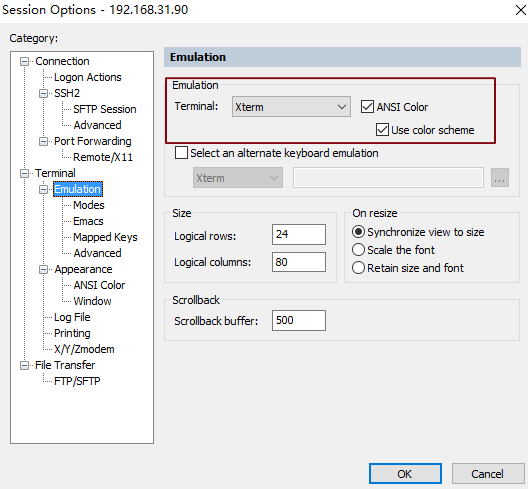Viewport: 528px width, 489px height.
Task: Select Emulation tree label
Action: click(x=78, y=189)
